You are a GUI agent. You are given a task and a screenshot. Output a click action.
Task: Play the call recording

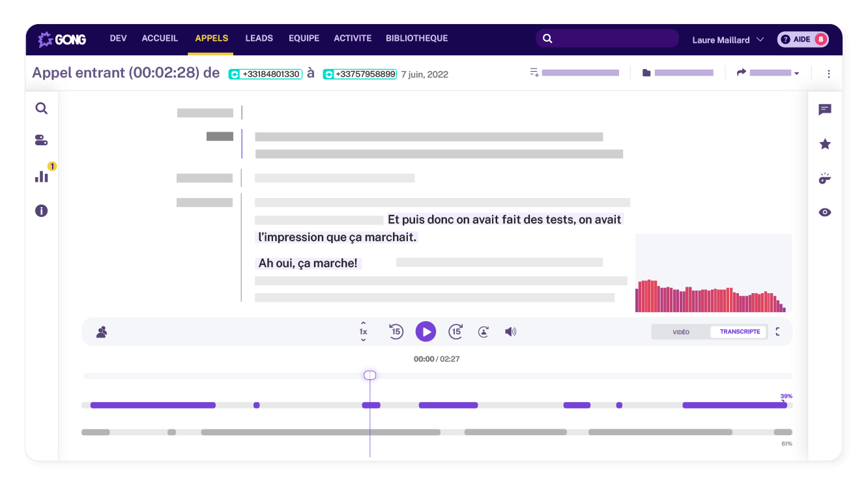pos(426,332)
